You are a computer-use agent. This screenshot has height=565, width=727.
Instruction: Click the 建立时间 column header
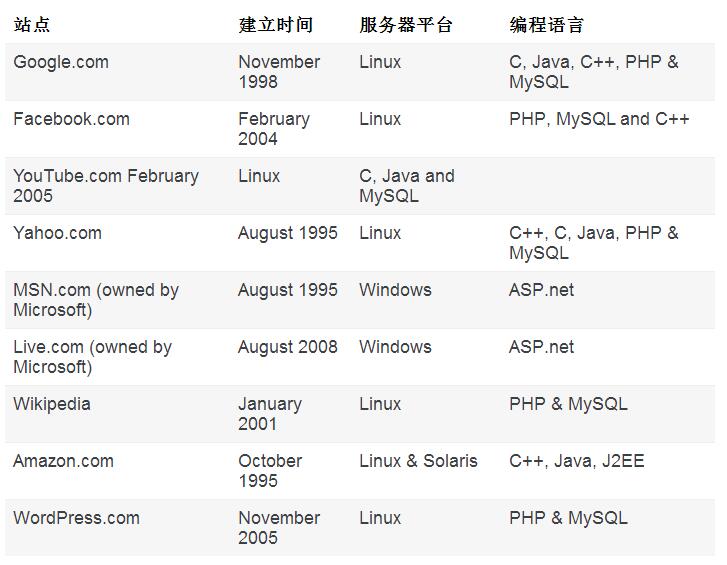click(x=275, y=25)
